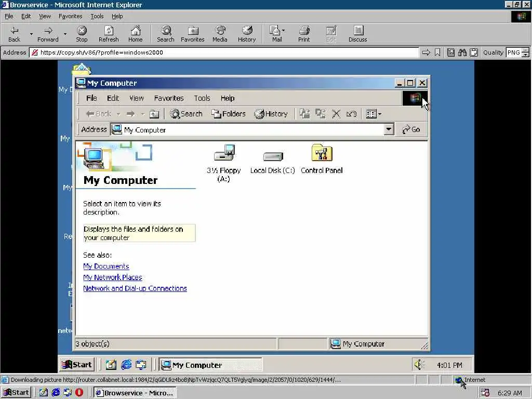Image resolution: width=532 pixels, height=399 pixels.
Task: Open the Media pane in Internet Explorer
Action: (x=220, y=34)
